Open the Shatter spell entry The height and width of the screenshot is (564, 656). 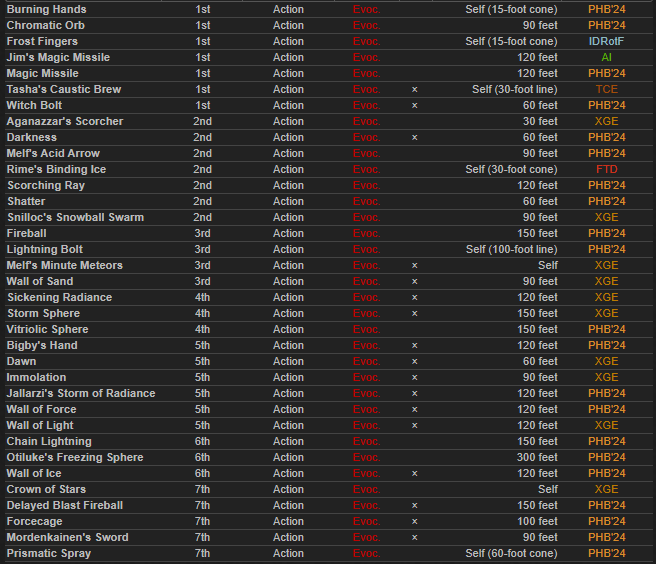pos(328,201)
